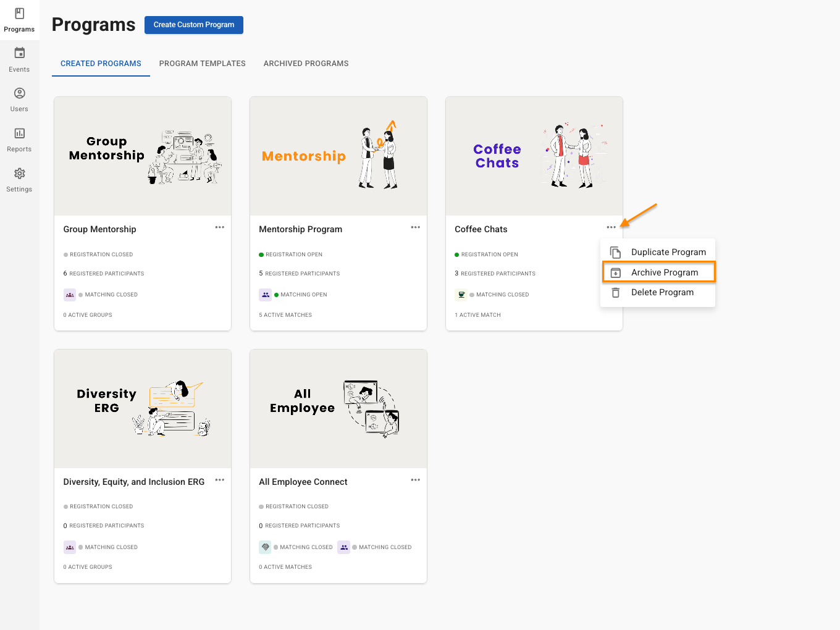Image resolution: width=840 pixels, height=630 pixels.
Task: Go to Events in the sidebar
Action: click(19, 54)
